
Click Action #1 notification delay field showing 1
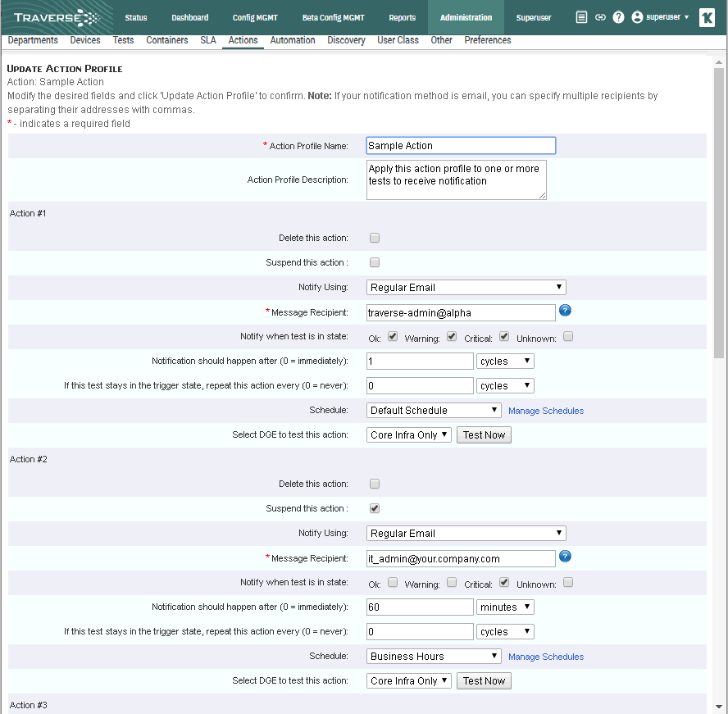coord(420,362)
